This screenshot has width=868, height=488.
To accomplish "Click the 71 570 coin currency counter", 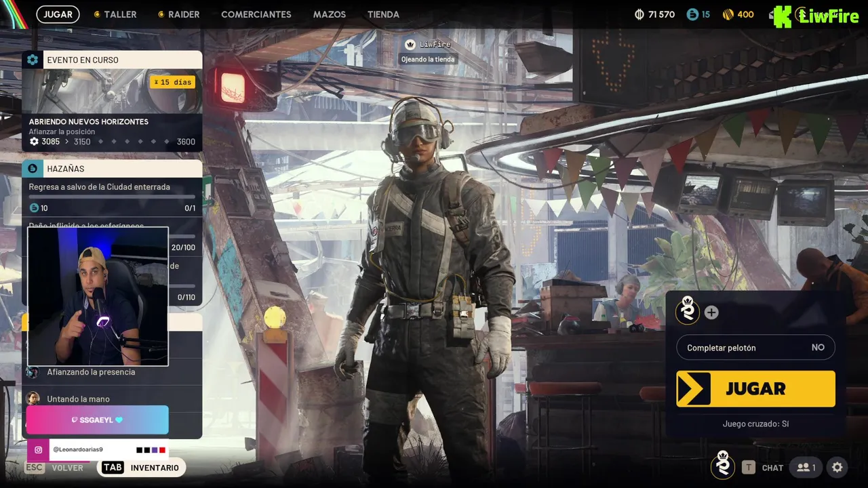I will (654, 14).
